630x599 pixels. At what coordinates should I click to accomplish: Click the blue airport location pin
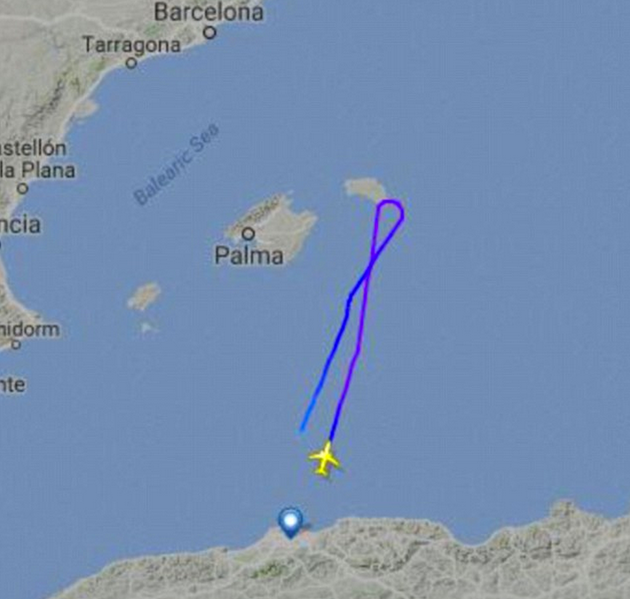(x=290, y=523)
